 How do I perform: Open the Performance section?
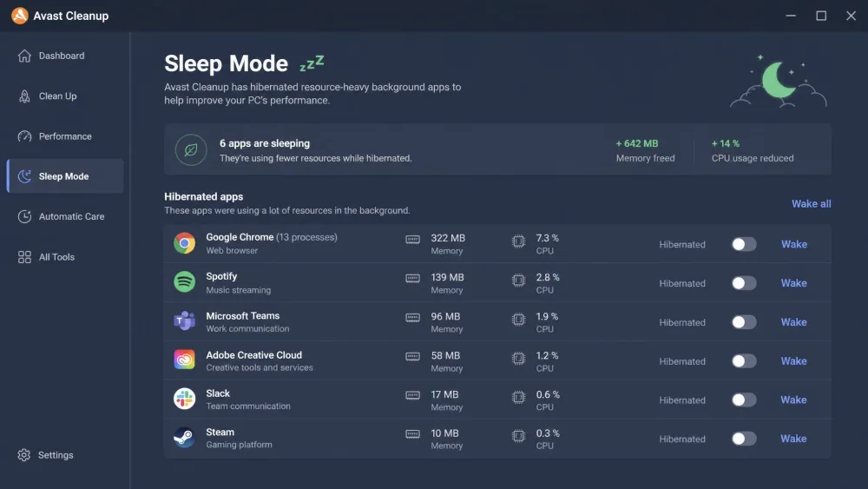(x=65, y=136)
